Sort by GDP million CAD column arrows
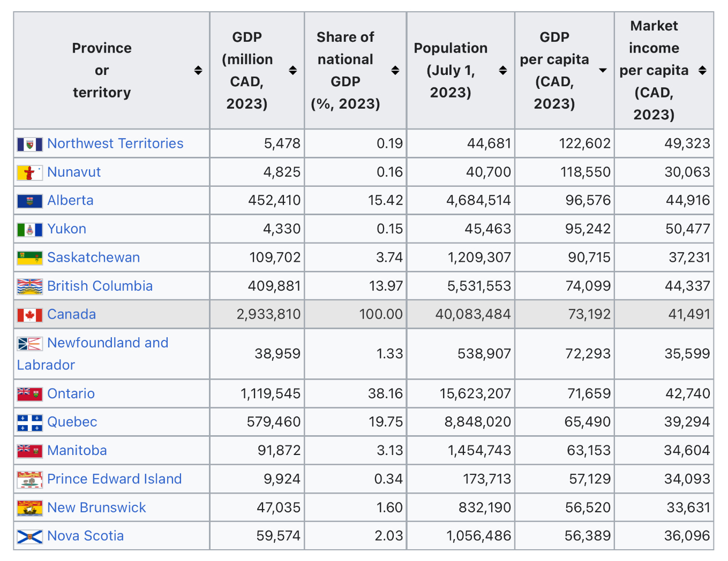Viewport: 728px width, 561px height. click(292, 70)
